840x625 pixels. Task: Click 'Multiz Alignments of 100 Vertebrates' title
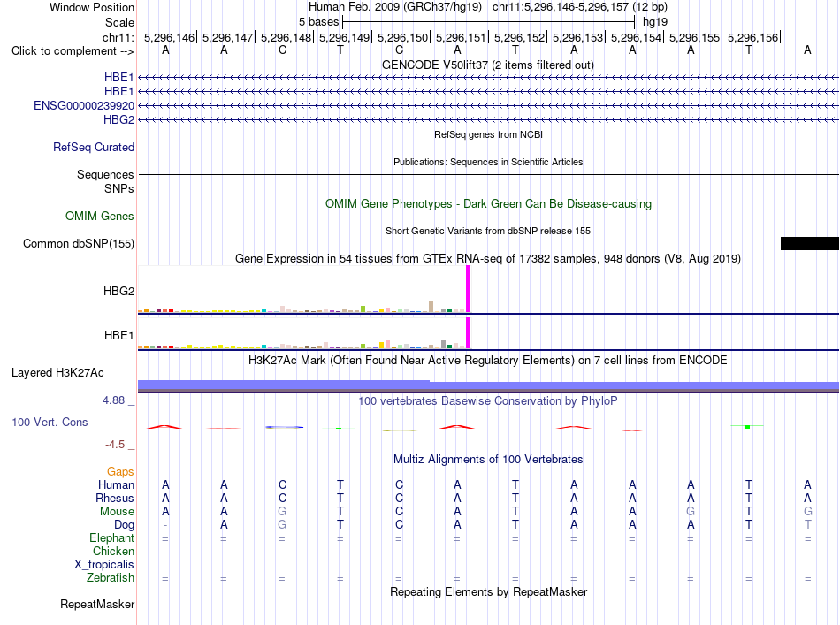click(488, 459)
